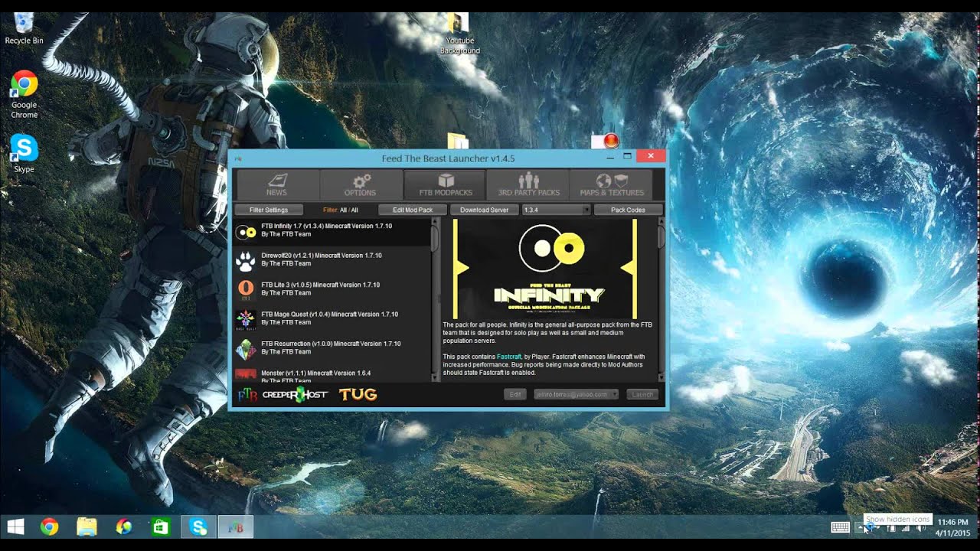Click the Edit Mod Pack button

tap(413, 210)
